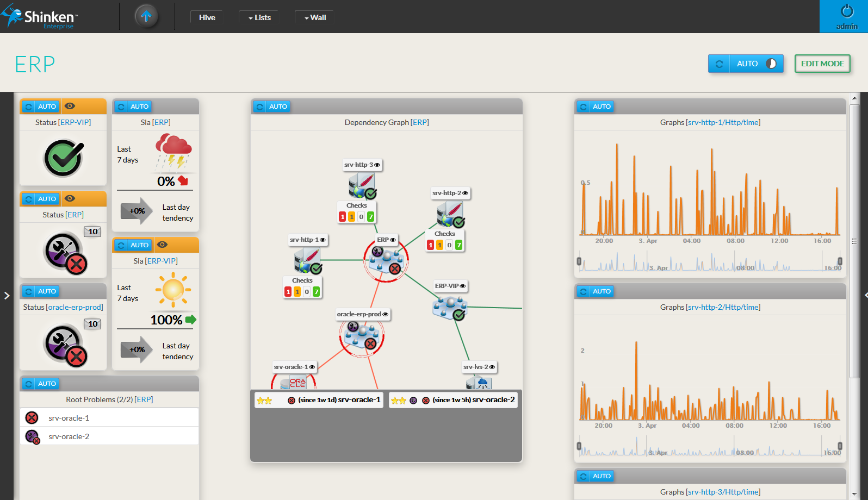
Task: Click the EDIT MODE button
Action: (822, 64)
